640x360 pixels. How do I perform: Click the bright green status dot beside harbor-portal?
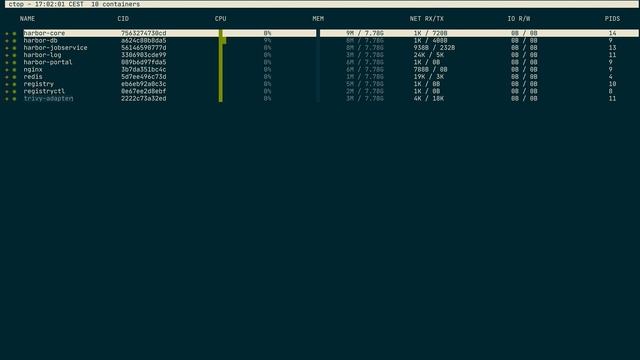click(x=14, y=62)
